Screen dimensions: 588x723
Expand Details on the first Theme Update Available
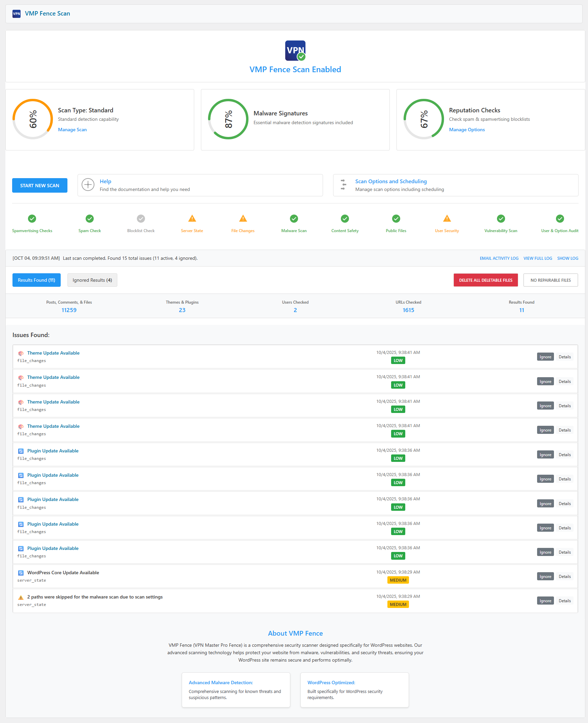point(564,357)
